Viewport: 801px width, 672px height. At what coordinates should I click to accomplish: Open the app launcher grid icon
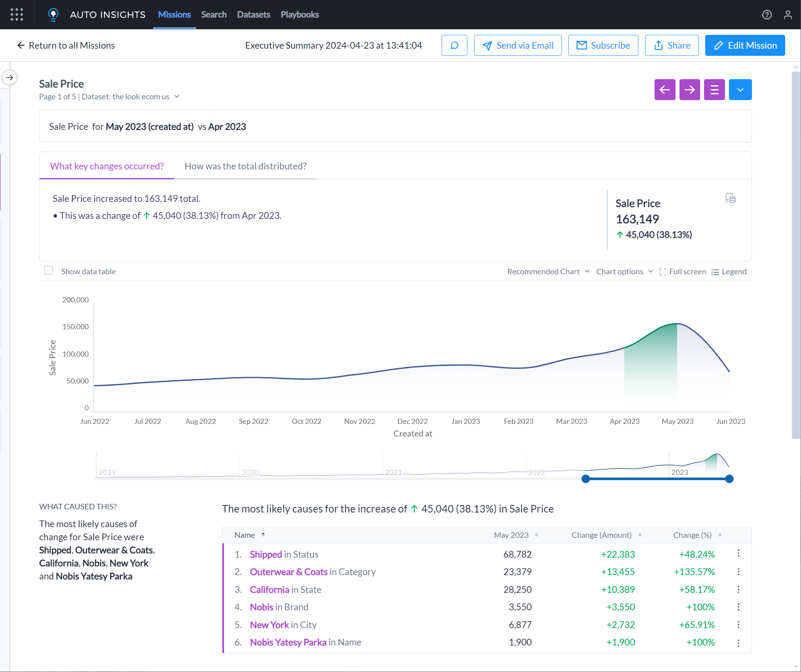pyautogui.click(x=17, y=15)
